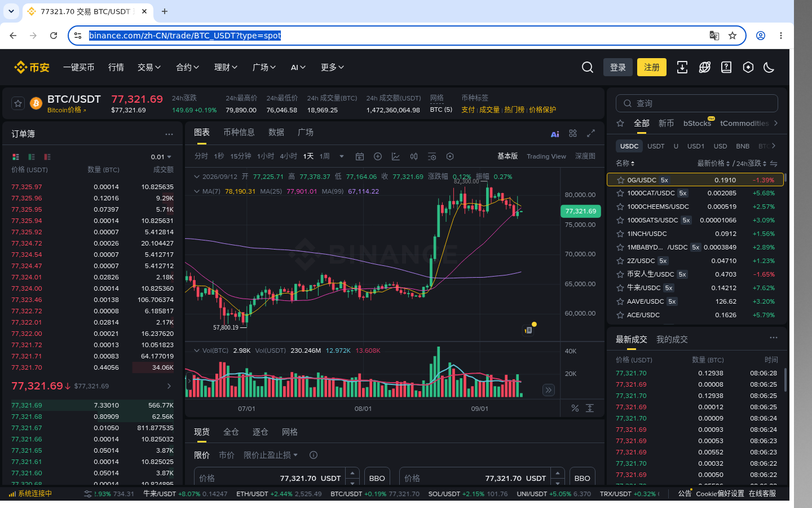Open the chart grid layout icon
The image size is (812, 508).
point(573,133)
